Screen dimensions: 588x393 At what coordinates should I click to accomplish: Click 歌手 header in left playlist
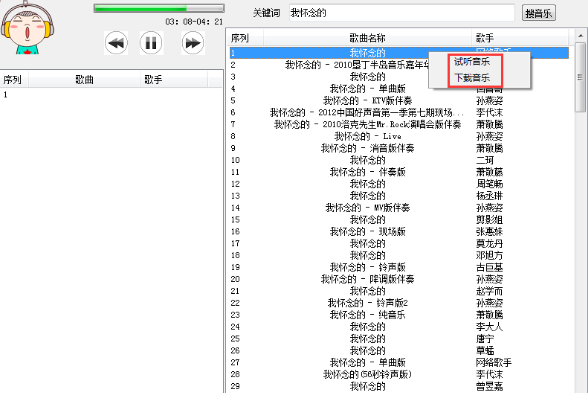[174, 80]
